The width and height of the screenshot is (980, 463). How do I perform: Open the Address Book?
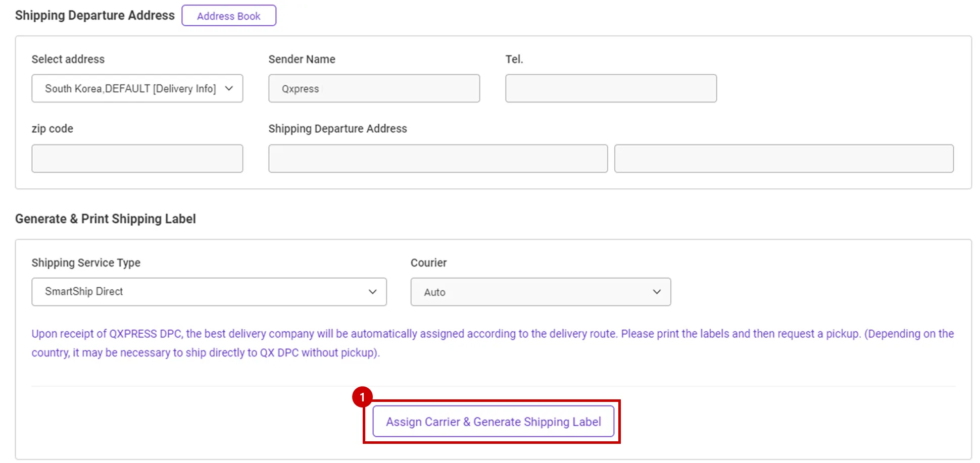228,16
